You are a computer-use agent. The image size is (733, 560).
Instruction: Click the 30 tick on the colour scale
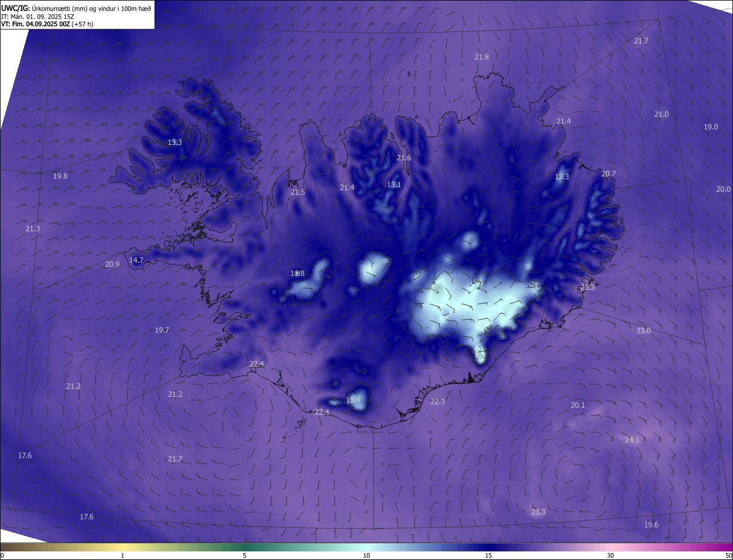[610, 555]
